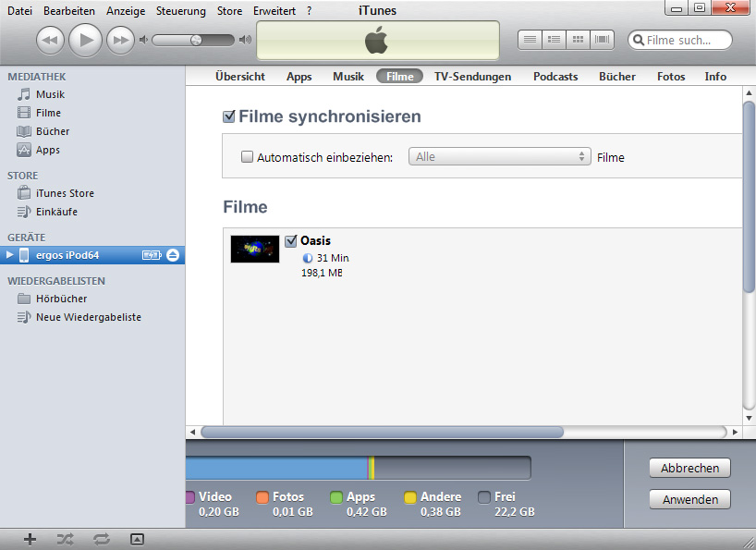Click the Apps green capacity swatch

(336, 497)
